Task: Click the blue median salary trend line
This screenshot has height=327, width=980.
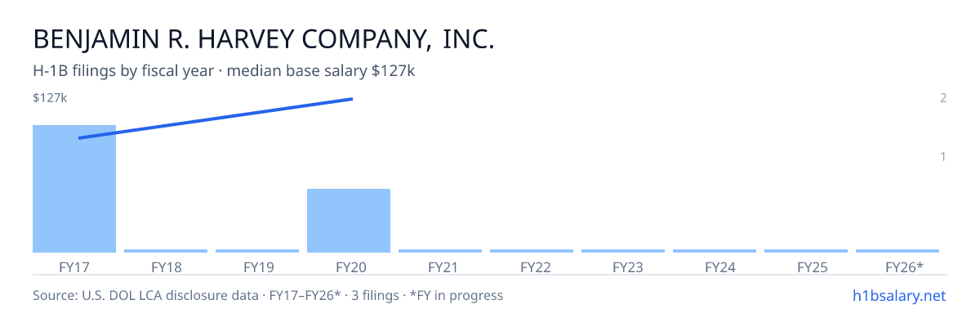Action: point(216,119)
